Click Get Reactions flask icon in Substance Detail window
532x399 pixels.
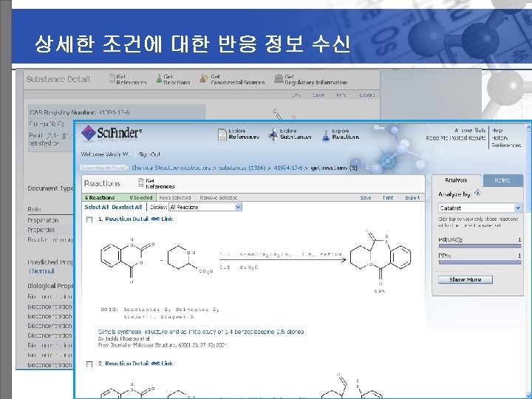coord(159,78)
